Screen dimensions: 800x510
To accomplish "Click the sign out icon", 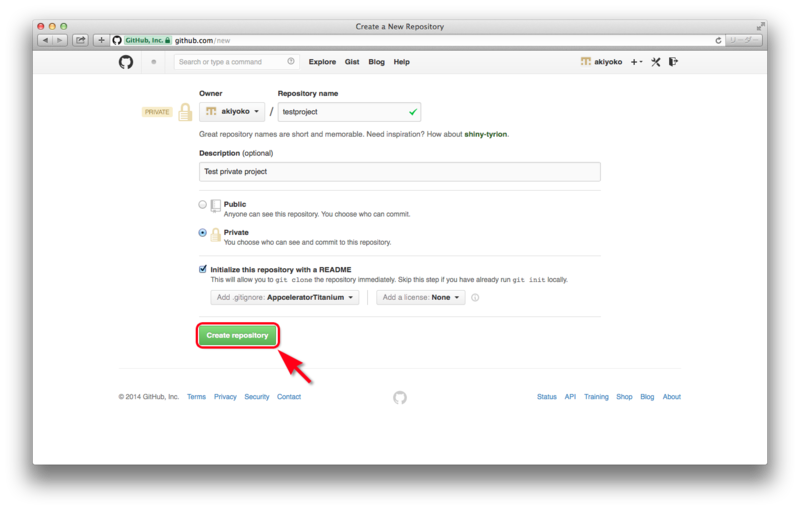I will pyautogui.click(x=673, y=62).
